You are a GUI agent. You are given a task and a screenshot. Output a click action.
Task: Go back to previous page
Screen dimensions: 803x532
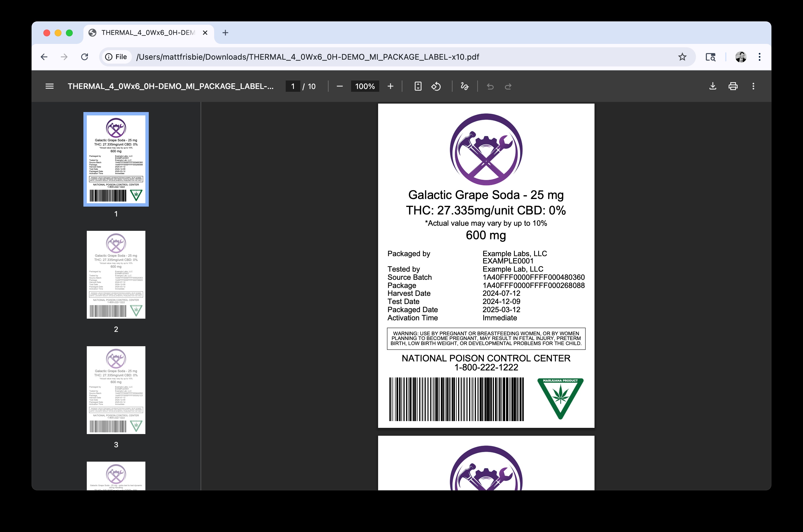coord(44,57)
